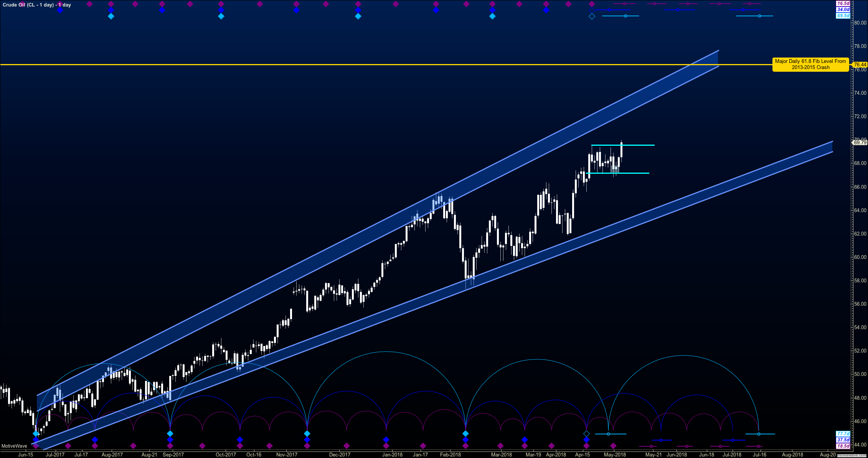Screen dimensions: 868x458
Task: Select the 16.5d cycle label at top
Action: pos(843,3)
